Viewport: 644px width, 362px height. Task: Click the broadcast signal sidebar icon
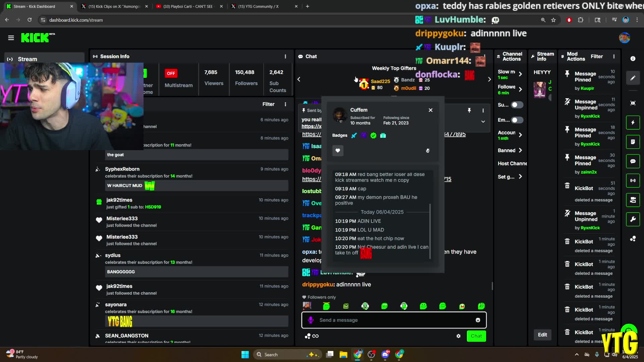tap(633, 181)
